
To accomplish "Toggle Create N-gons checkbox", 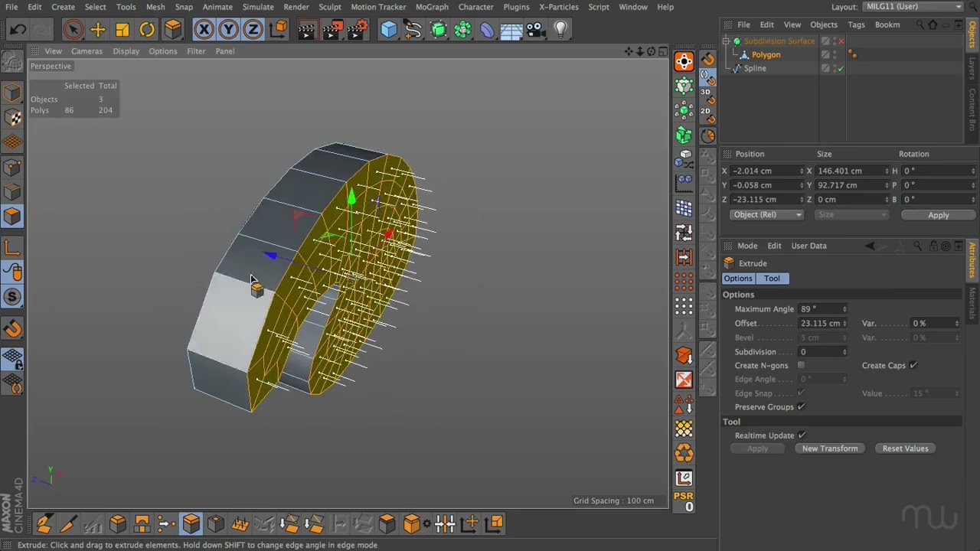I will (x=801, y=366).
